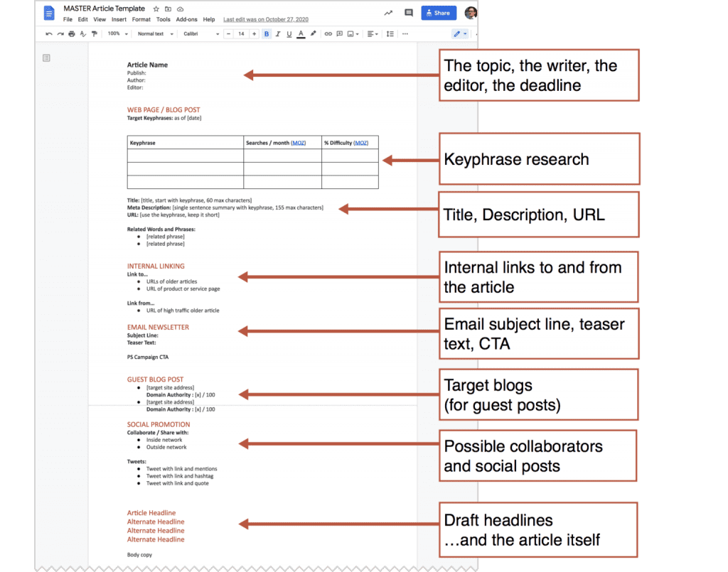Click the line spacing icon
728x572 pixels.
tap(390, 34)
